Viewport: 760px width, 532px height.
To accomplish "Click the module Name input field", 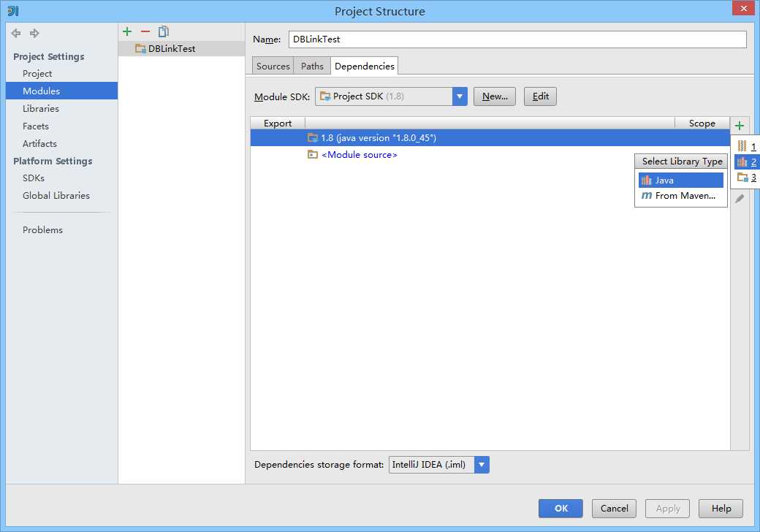I will coord(517,39).
